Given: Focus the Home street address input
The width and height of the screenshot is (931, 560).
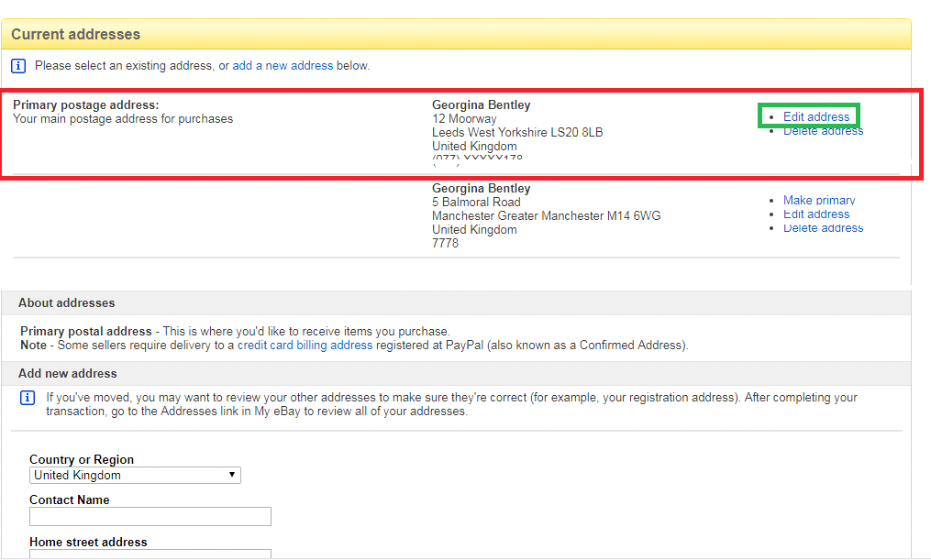Looking at the screenshot, I should click(x=150, y=554).
